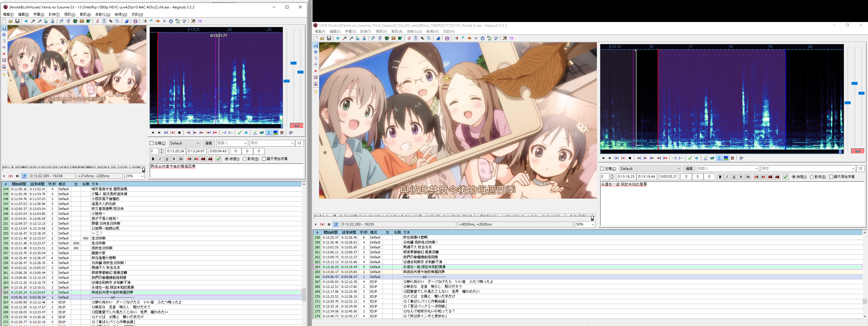Open 字幕(S) menu in left window

pyautogui.click(x=39, y=14)
